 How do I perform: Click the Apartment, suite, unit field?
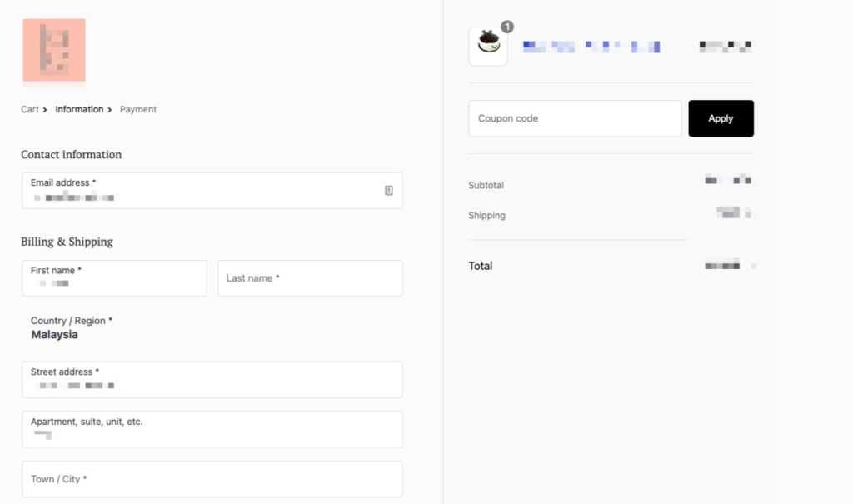pos(212,429)
